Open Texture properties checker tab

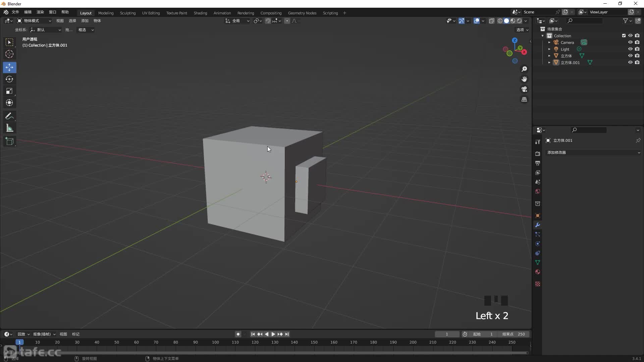tap(538, 284)
